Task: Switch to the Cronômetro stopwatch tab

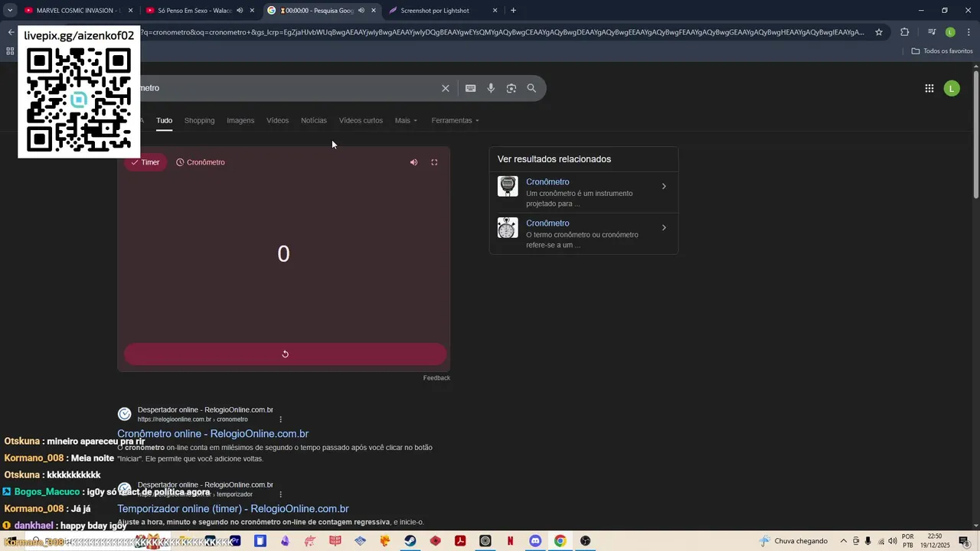Action: point(201,162)
